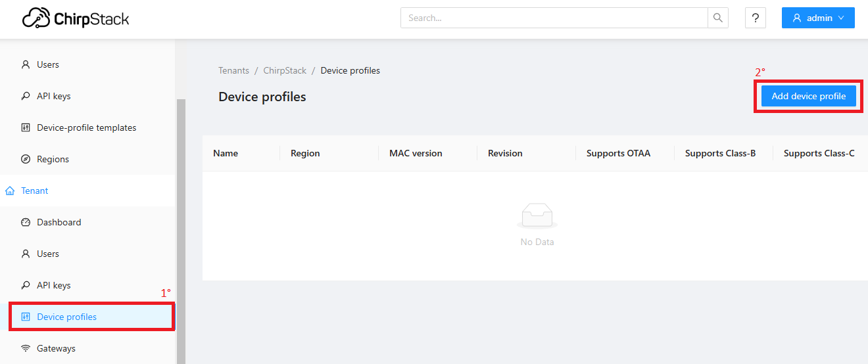This screenshot has width=868, height=364.
Task: Click Add device profile button
Action: tap(809, 96)
